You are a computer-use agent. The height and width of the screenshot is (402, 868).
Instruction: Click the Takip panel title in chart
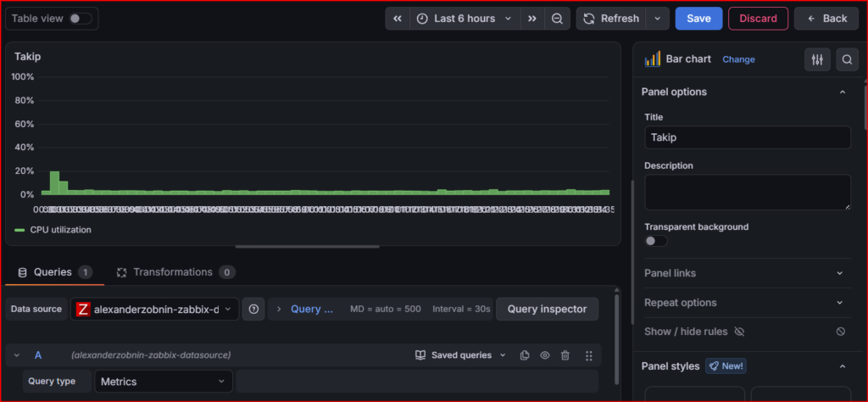coord(28,56)
